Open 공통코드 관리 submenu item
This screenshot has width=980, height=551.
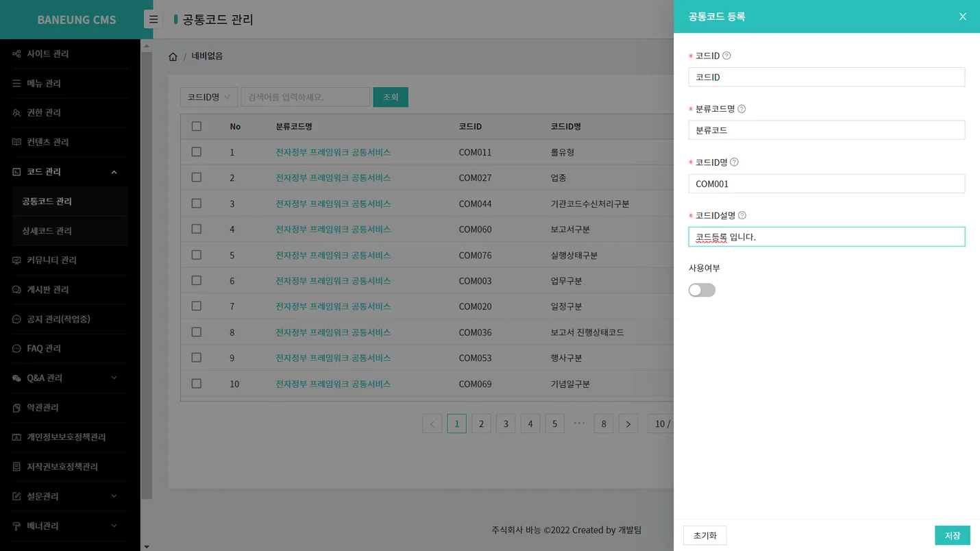70,201
